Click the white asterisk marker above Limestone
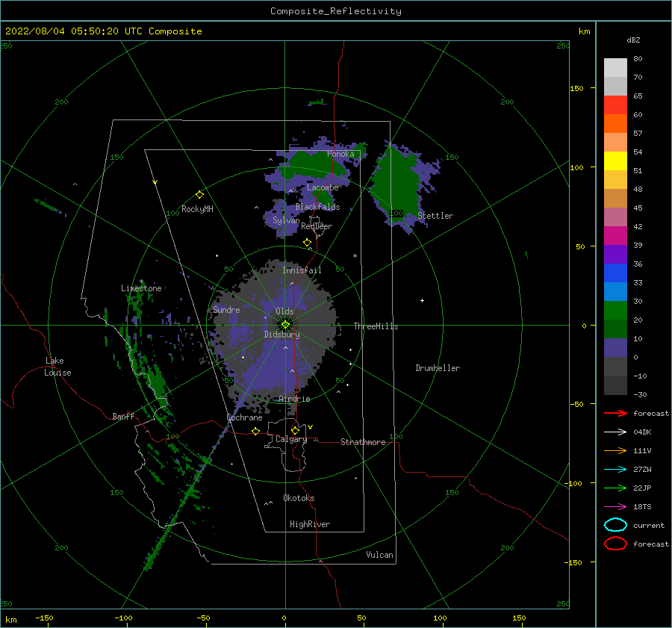The image size is (672, 628). tap(141, 282)
